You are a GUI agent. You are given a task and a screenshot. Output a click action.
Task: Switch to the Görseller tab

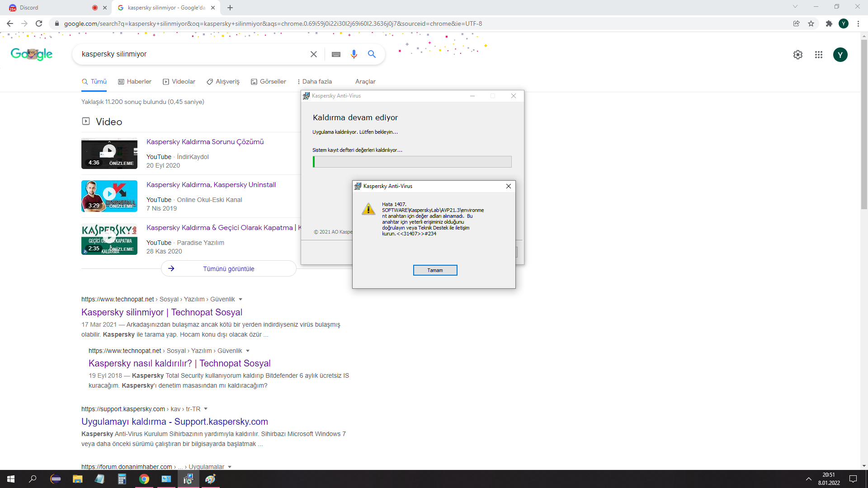tap(269, 81)
